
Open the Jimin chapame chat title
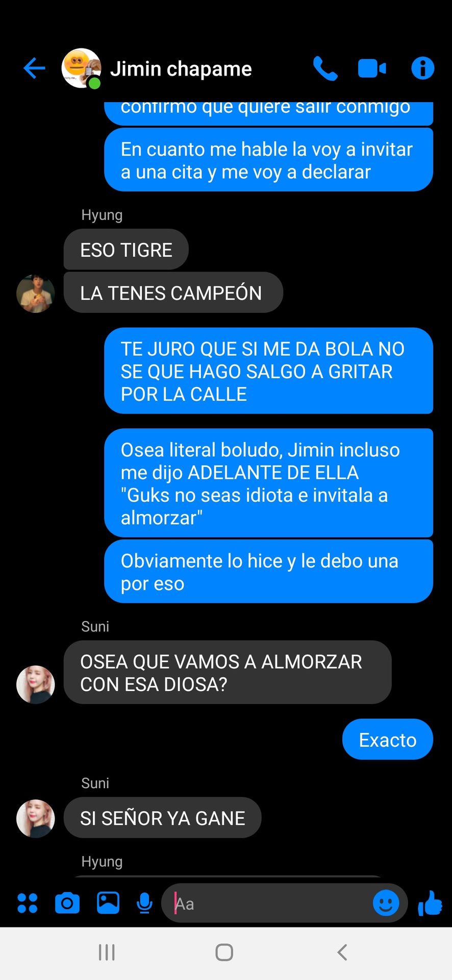pos(181,69)
